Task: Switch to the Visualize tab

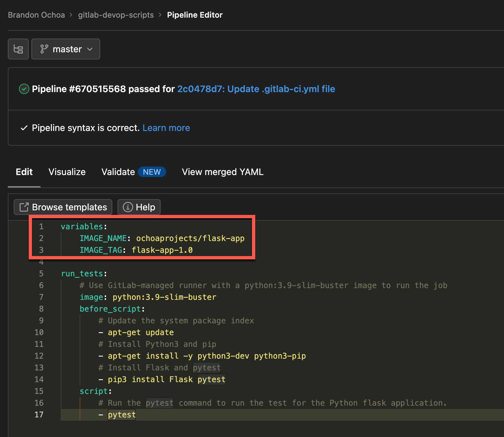Action: click(x=67, y=172)
